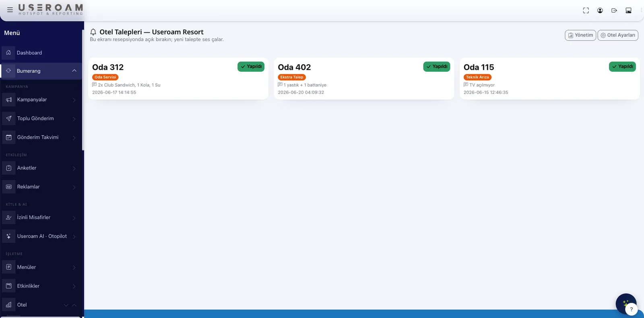Open the user profile icon
644x318 pixels.
click(600, 10)
